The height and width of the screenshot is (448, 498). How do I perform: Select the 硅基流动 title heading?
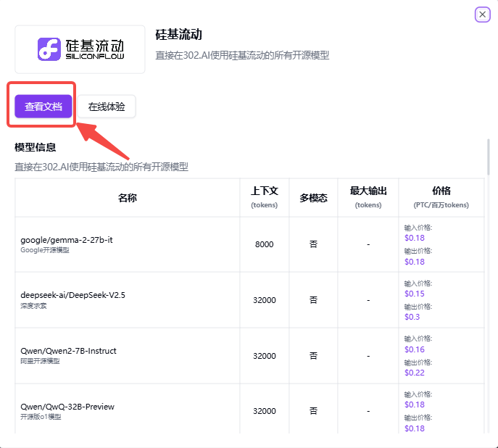(x=178, y=35)
